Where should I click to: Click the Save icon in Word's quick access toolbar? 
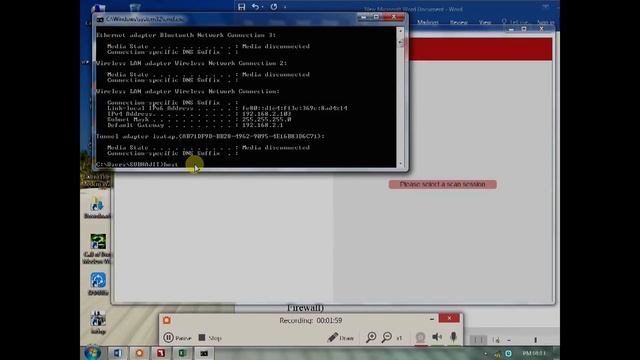pyautogui.click(x=242, y=7)
